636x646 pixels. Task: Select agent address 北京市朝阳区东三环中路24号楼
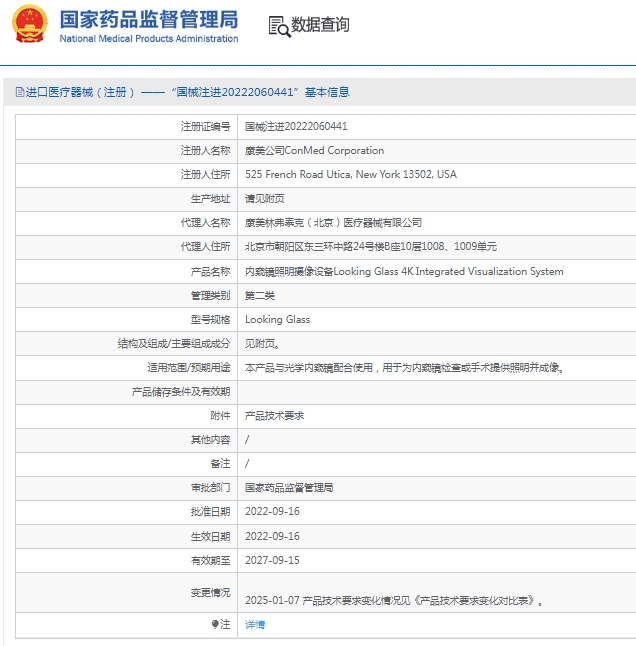click(371, 246)
